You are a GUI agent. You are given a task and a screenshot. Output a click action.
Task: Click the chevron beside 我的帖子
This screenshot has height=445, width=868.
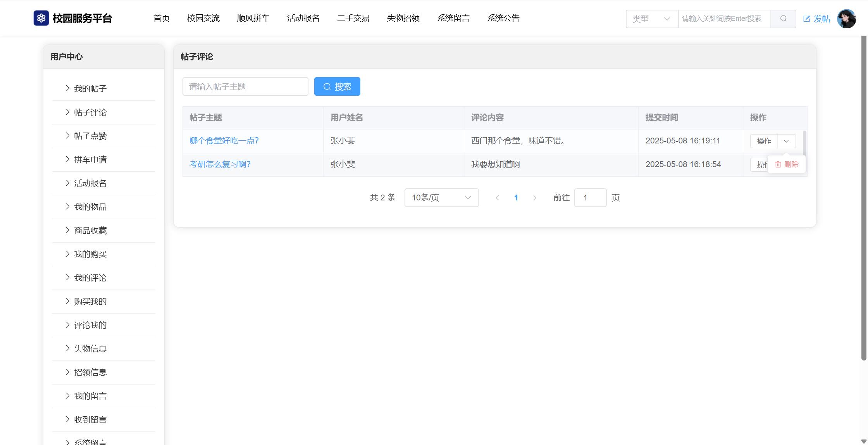pyautogui.click(x=67, y=88)
